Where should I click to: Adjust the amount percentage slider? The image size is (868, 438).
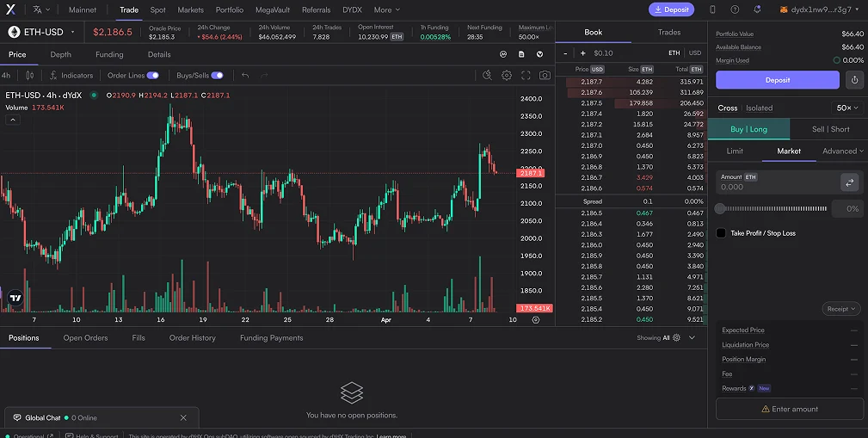(773, 209)
